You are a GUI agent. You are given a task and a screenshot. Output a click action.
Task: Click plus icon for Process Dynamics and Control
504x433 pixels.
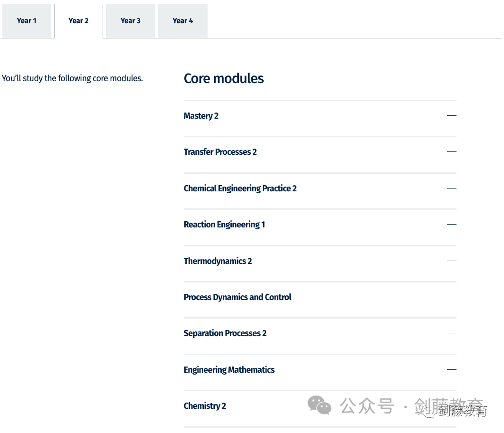(452, 297)
